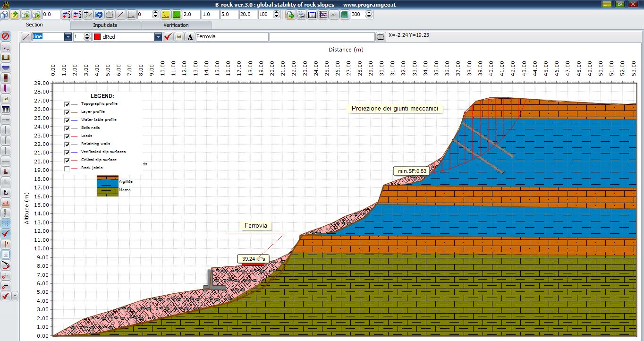644x341 pixels.
Task: Click the red clRed color swatch
Action: tap(97, 37)
